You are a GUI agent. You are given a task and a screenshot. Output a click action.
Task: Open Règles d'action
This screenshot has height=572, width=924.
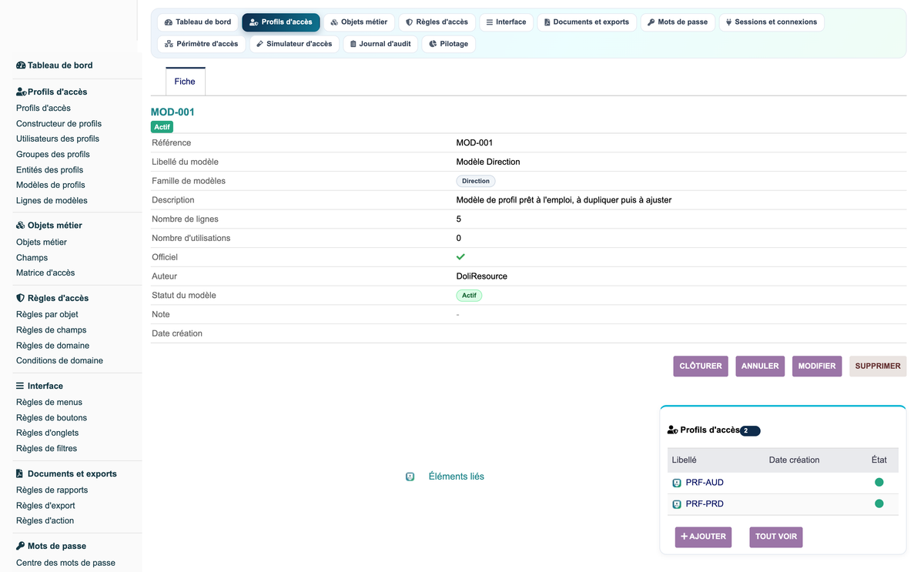click(45, 521)
